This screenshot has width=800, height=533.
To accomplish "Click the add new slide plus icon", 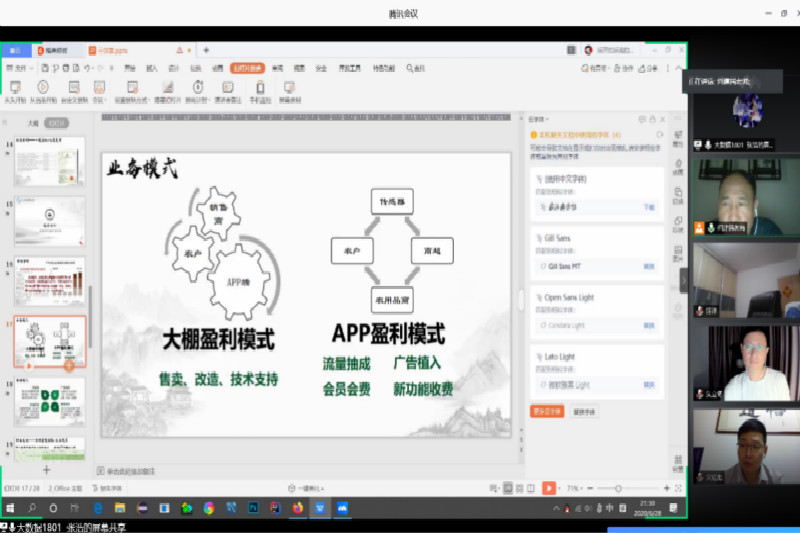I will [x=46, y=470].
